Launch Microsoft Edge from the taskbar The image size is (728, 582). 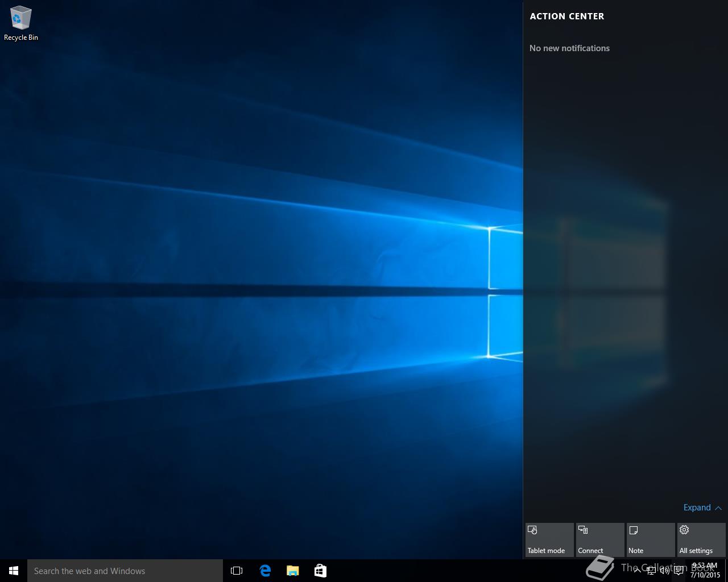pyautogui.click(x=265, y=571)
